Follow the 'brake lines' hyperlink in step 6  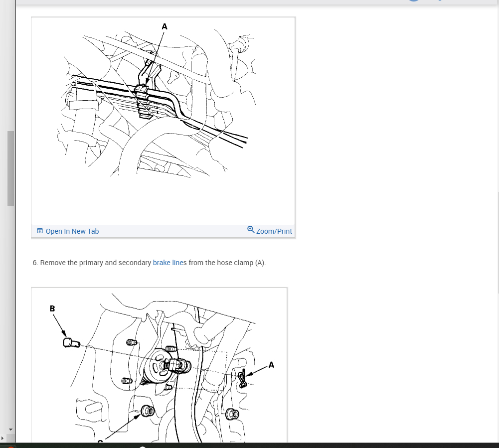coord(169,263)
